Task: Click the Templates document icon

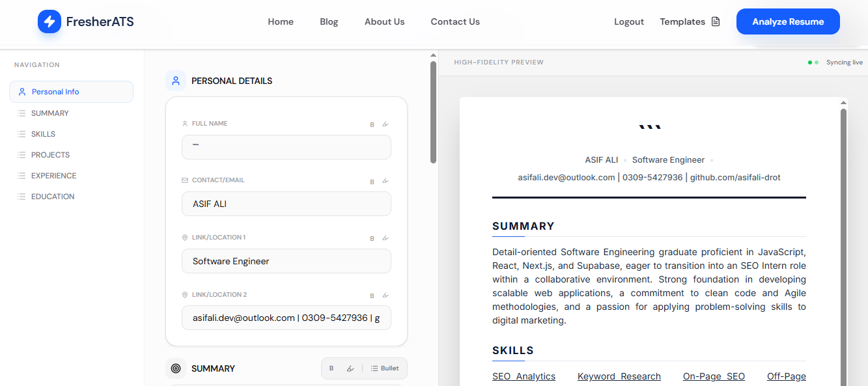Action: 716,21
